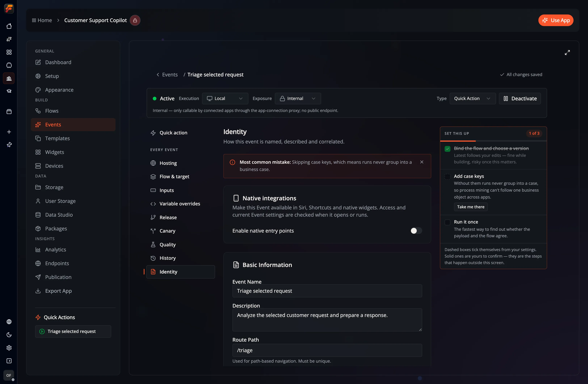Open settings gear in left rail
Screen dimensions: 588x384
click(9, 348)
